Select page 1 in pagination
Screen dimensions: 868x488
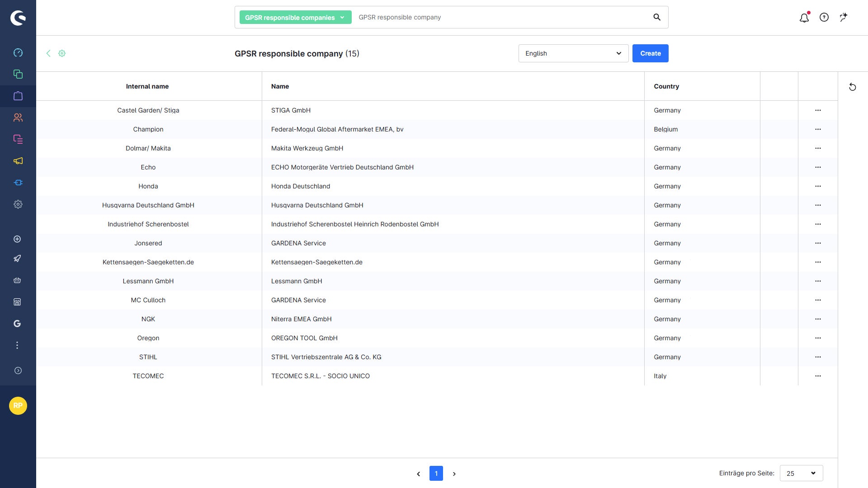coord(436,473)
